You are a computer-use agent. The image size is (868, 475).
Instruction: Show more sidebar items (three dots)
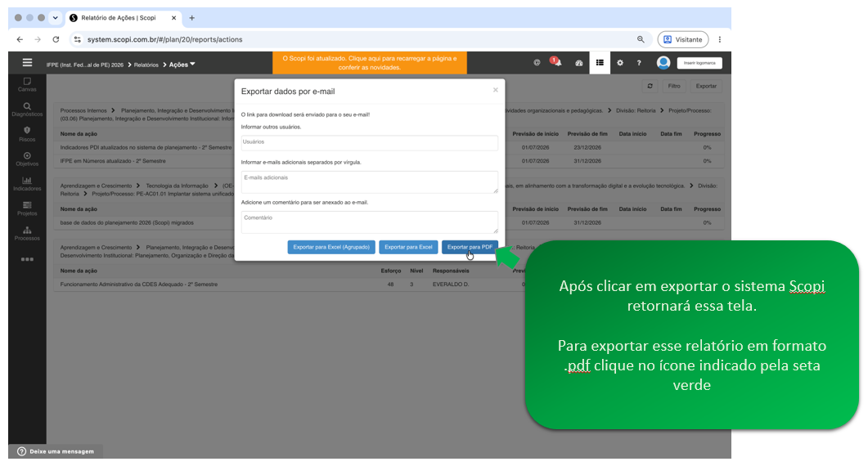click(27, 259)
